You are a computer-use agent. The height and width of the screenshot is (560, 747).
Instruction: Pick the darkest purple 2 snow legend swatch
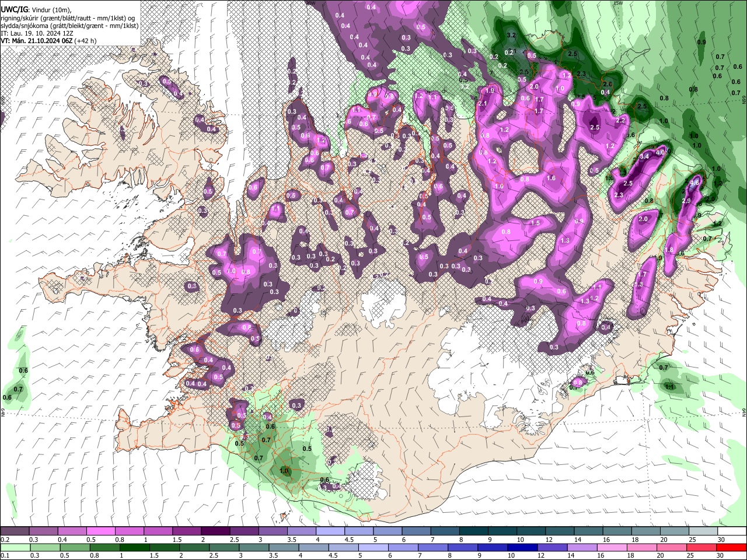click(215, 531)
